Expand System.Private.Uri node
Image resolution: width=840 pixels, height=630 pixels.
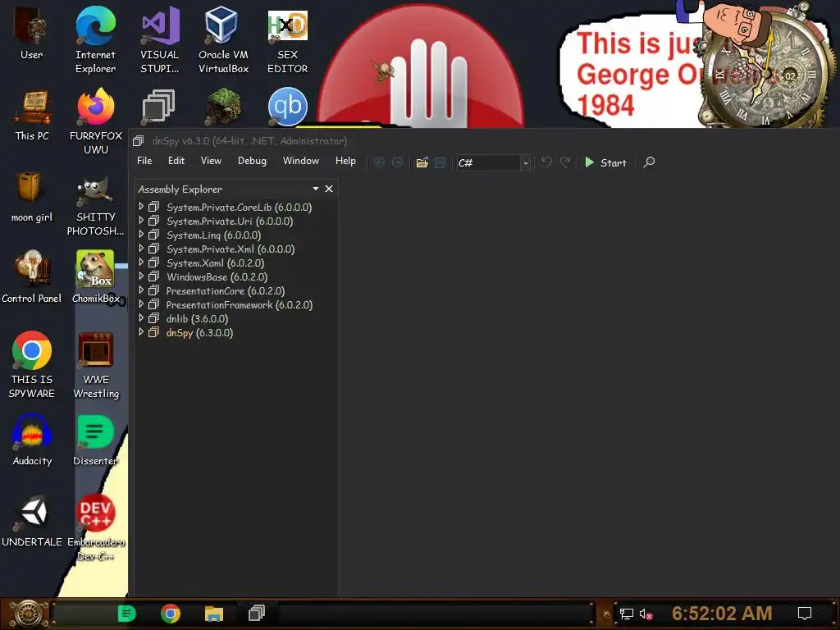141,220
